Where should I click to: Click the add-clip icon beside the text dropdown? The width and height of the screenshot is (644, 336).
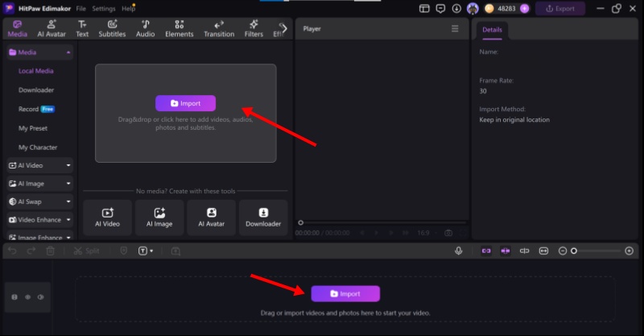(175, 251)
